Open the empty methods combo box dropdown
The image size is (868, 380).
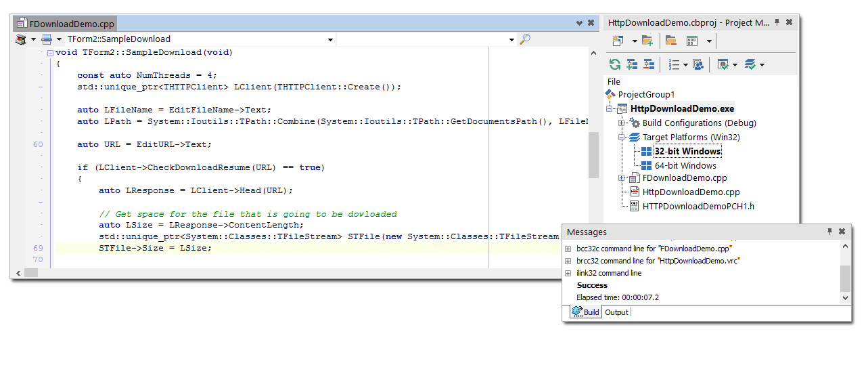pyautogui.click(x=511, y=40)
